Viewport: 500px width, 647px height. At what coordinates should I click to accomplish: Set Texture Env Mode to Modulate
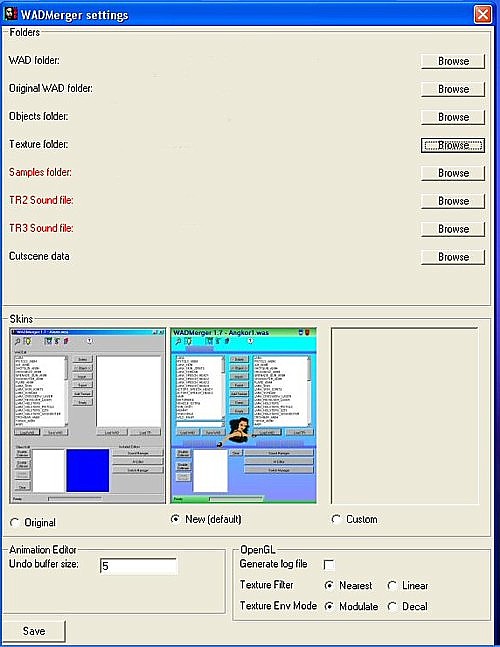click(x=329, y=606)
